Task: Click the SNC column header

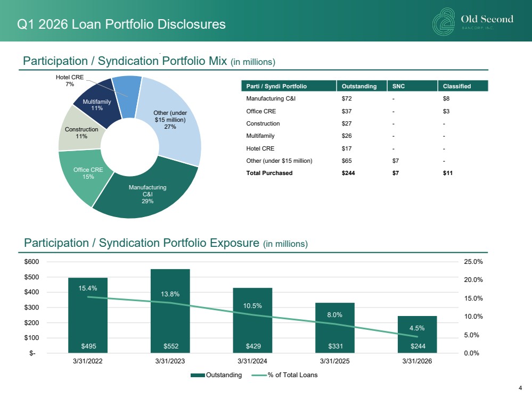Action: pyautogui.click(x=412, y=86)
